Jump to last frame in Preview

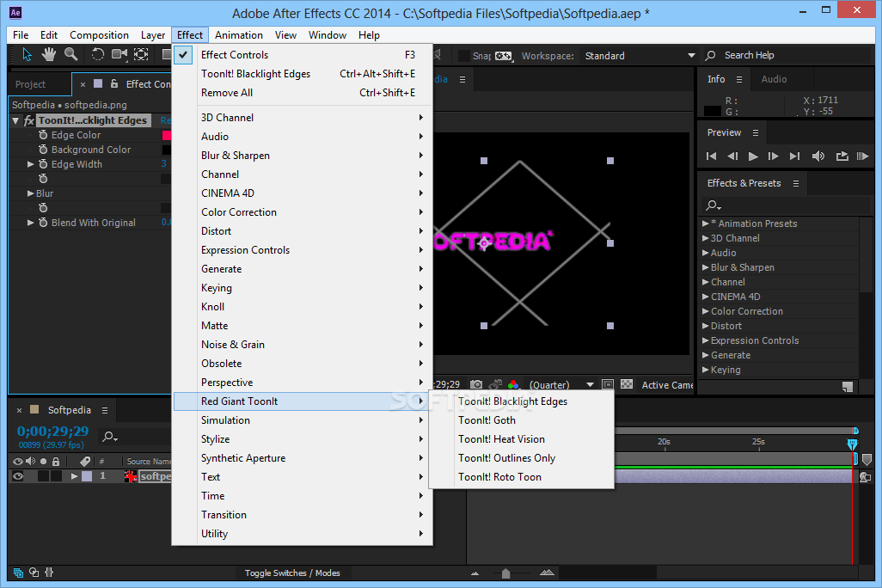click(794, 156)
